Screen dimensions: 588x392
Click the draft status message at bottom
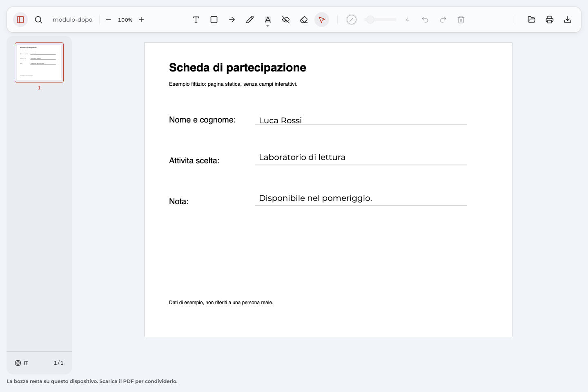(92, 381)
